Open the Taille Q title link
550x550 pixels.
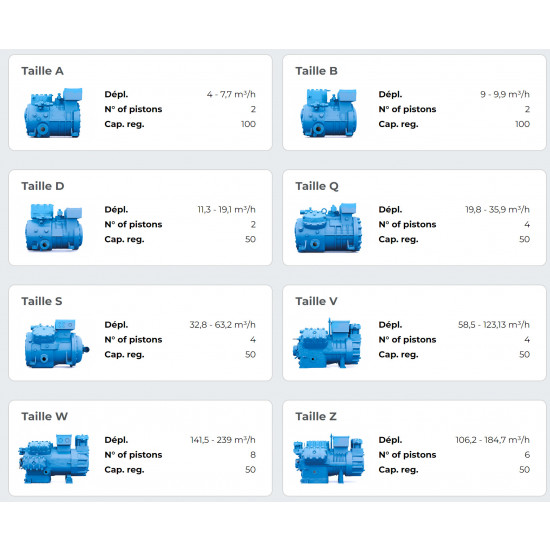click(x=317, y=186)
